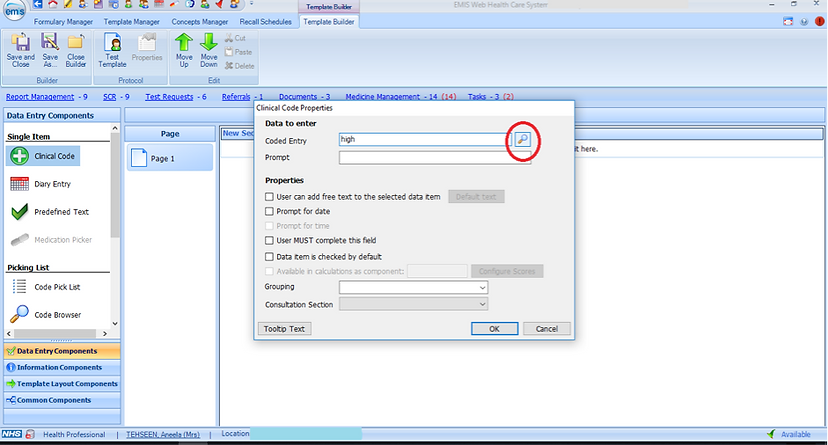Click the magnifier search icon beside Coded Entry
The height and width of the screenshot is (445, 828).
click(522, 139)
